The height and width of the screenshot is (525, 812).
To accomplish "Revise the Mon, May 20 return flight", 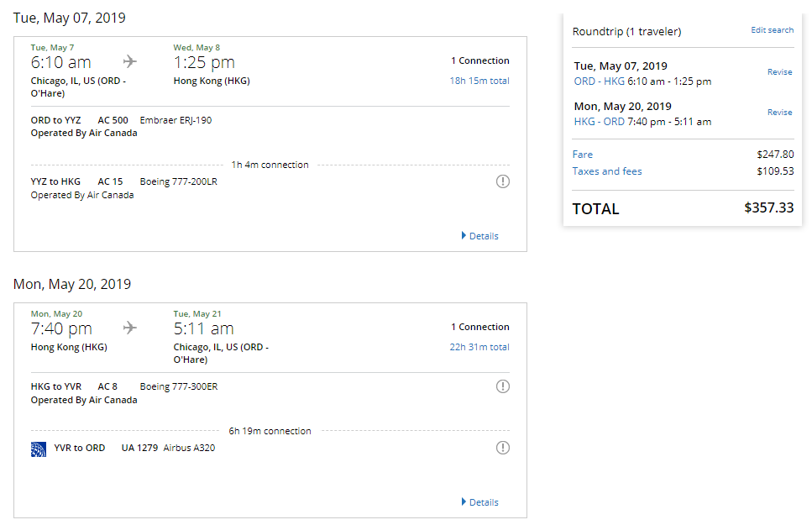I will pyautogui.click(x=779, y=113).
